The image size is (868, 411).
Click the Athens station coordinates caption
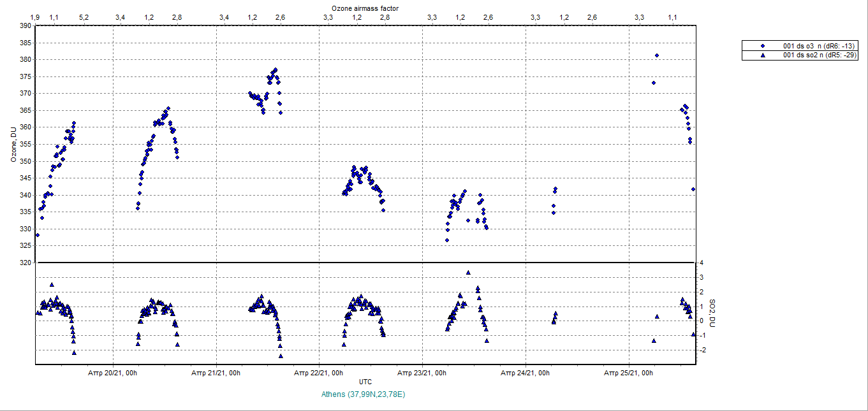pos(365,394)
